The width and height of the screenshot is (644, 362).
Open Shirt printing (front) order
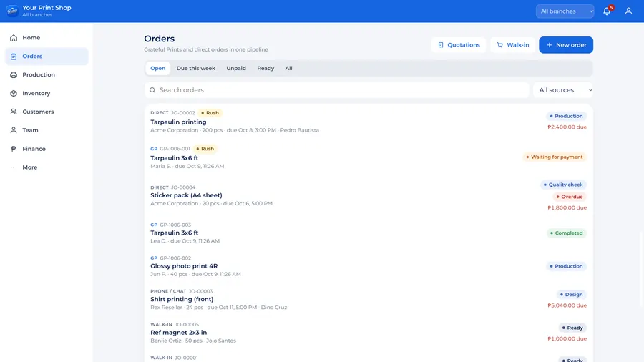(x=369, y=300)
